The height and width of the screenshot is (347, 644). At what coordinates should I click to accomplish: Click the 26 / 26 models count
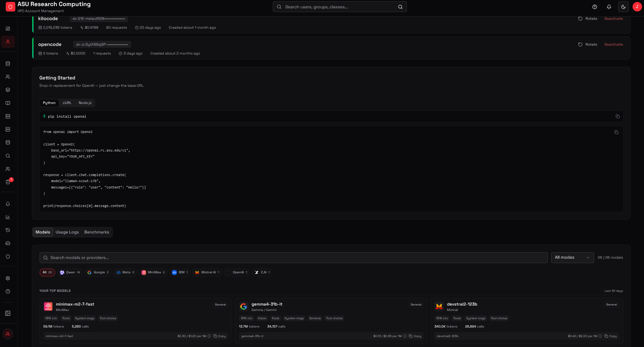[x=610, y=258]
